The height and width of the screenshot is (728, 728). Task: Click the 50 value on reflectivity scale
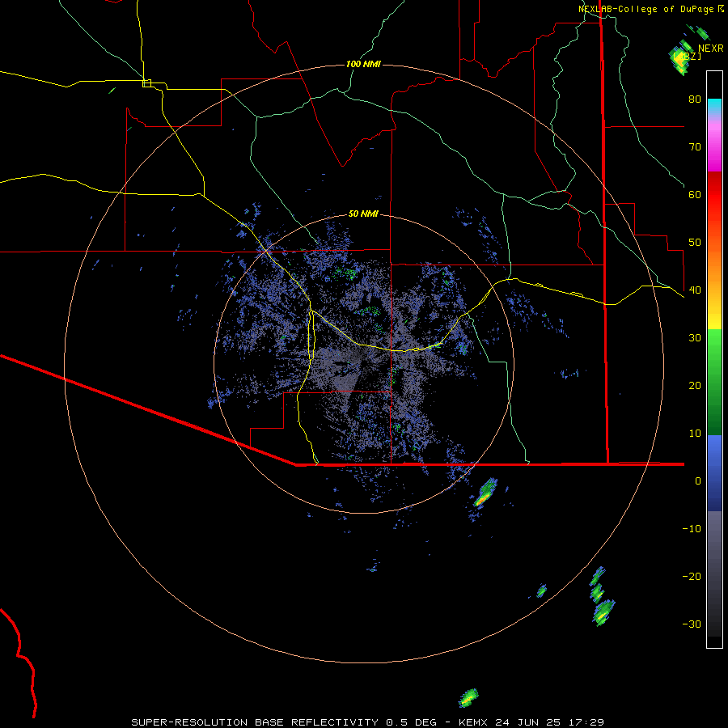(695, 243)
